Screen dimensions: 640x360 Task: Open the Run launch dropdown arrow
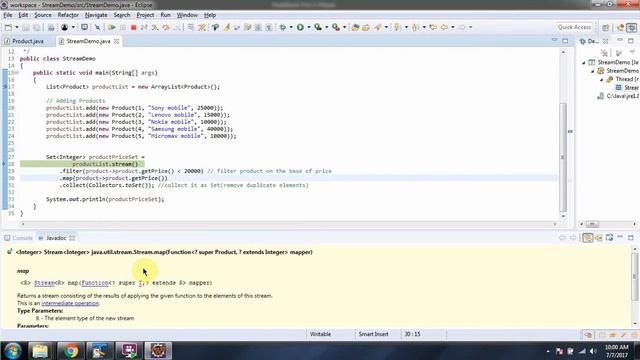[309, 27]
